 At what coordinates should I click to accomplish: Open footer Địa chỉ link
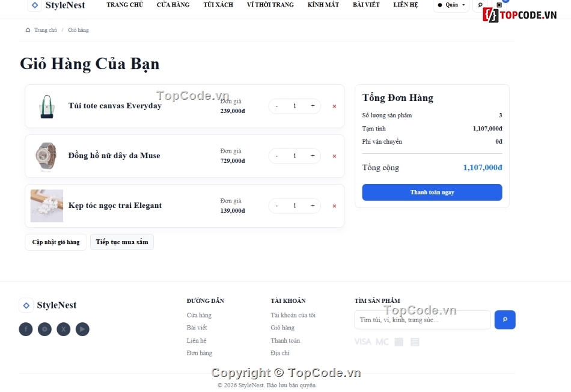pos(279,353)
